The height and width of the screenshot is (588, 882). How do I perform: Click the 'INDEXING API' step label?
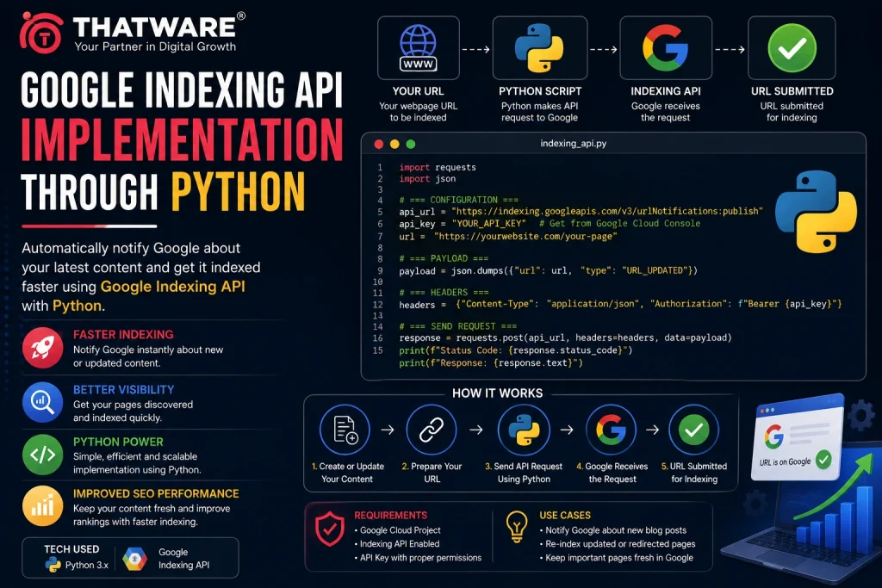pos(666,91)
